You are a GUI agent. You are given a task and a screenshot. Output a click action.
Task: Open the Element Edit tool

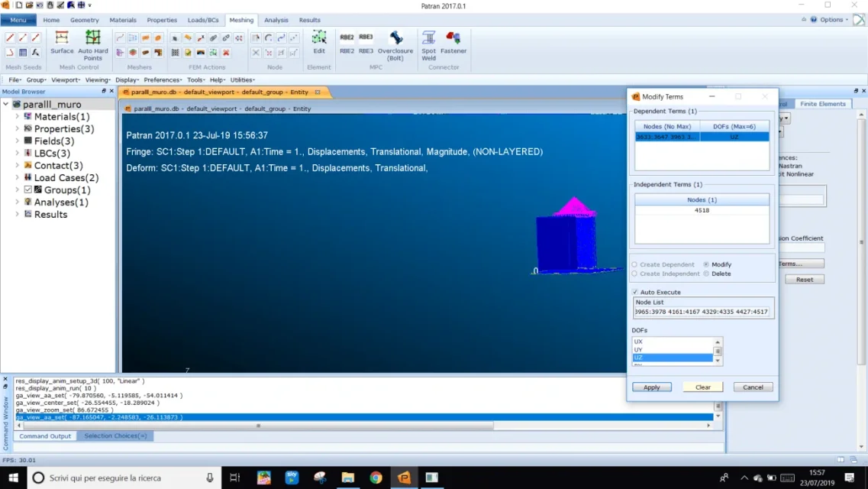tap(319, 42)
